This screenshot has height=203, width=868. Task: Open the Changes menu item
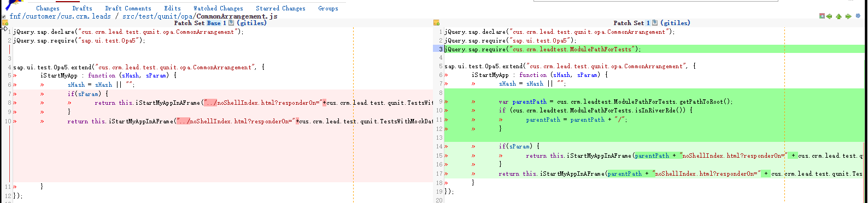[48, 8]
